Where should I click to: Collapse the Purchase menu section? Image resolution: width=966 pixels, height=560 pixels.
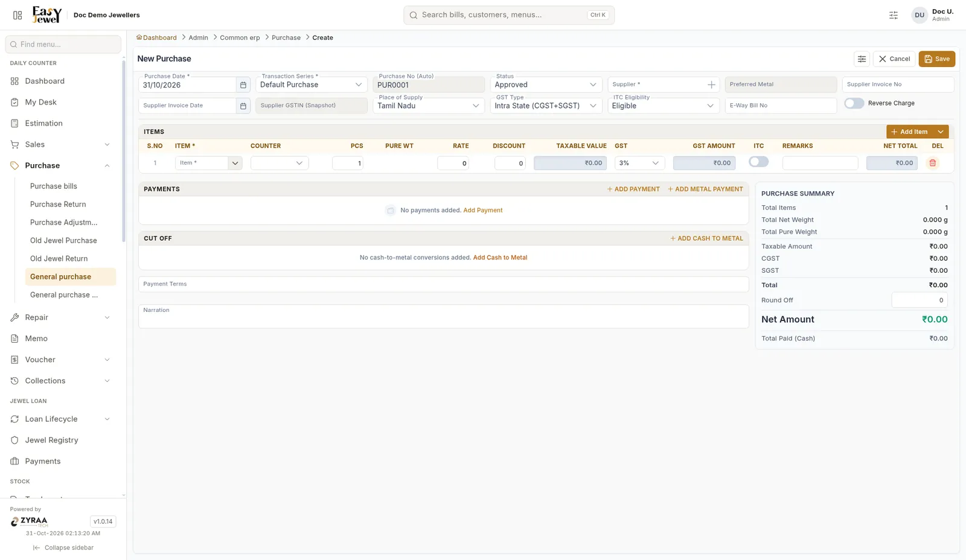click(107, 165)
